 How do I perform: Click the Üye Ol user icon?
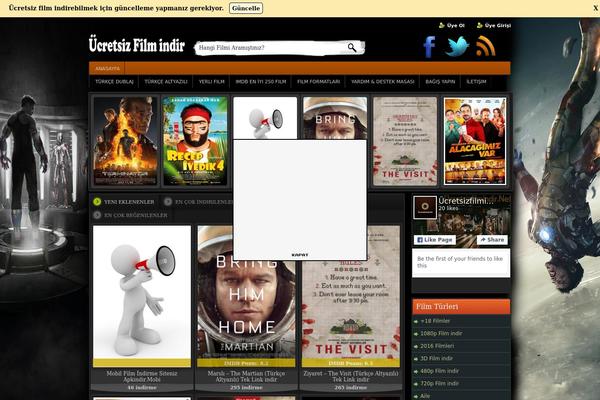click(442, 25)
